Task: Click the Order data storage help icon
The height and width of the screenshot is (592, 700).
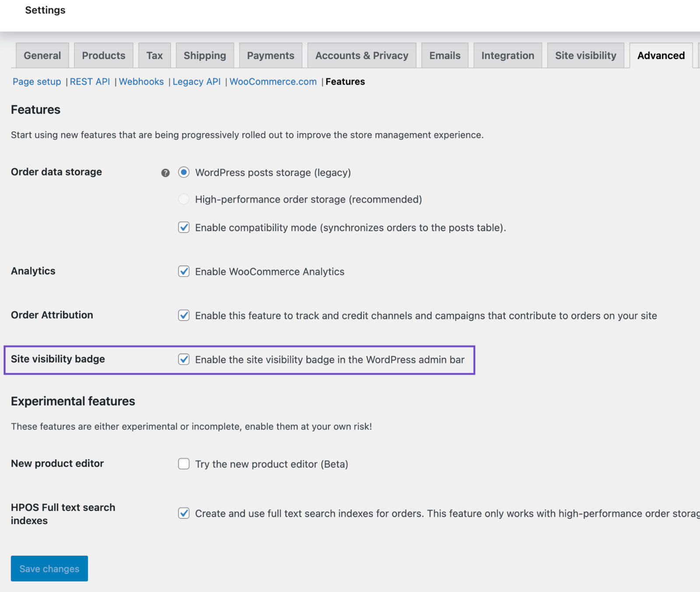Action: click(x=164, y=173)
